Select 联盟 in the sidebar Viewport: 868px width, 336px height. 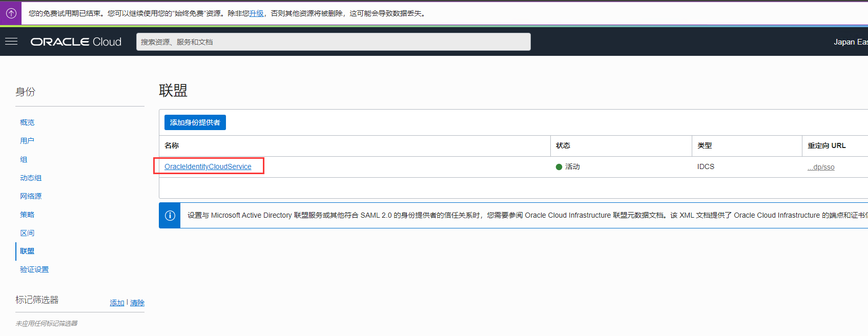pos(27,251)
